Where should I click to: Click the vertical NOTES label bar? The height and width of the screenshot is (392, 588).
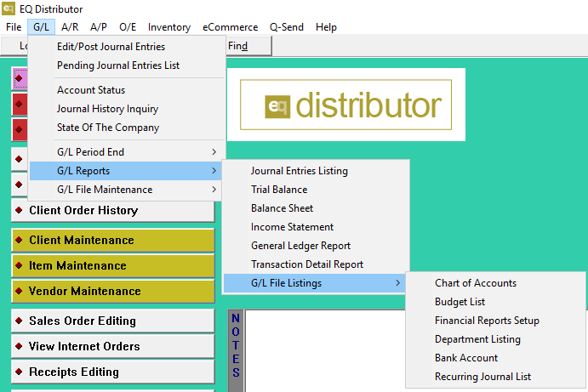tap(236, 351)
